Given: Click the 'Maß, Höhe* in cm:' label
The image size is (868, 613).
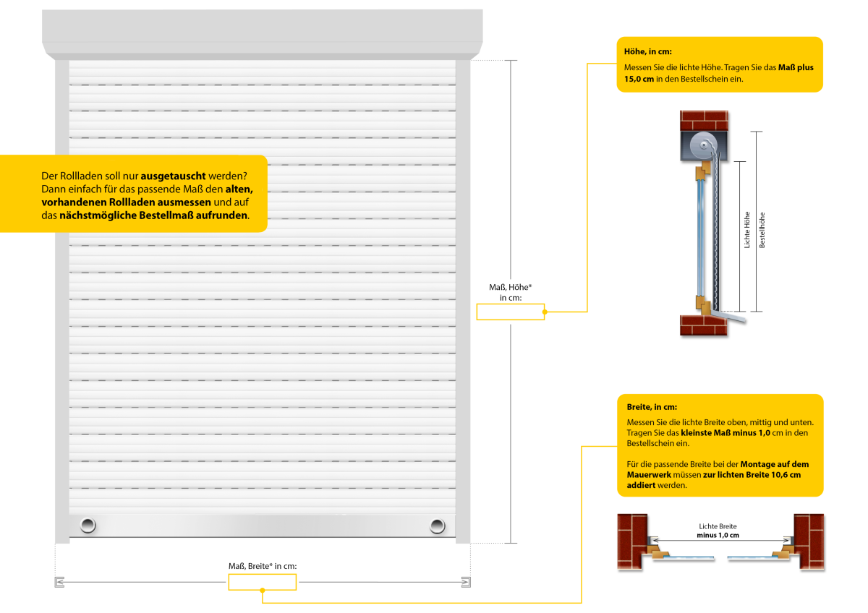Looking at the screenshot, I should tap(511, 292).
